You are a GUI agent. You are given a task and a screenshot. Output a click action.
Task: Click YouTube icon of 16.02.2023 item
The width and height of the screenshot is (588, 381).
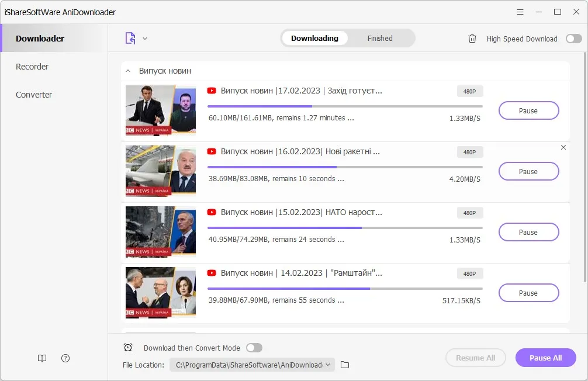[x=212, y=151]
